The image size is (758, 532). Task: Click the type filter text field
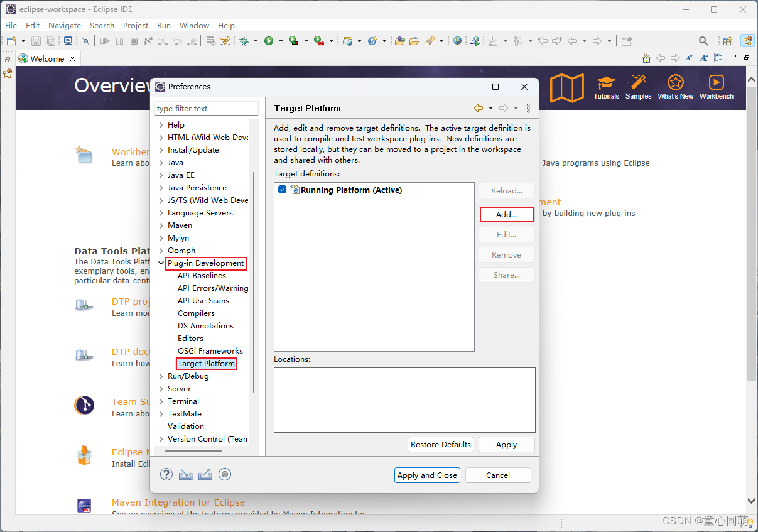coord(207,109)
